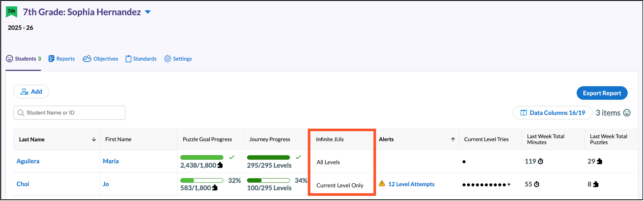Open the Choi student link

click(x=23, y=184)
